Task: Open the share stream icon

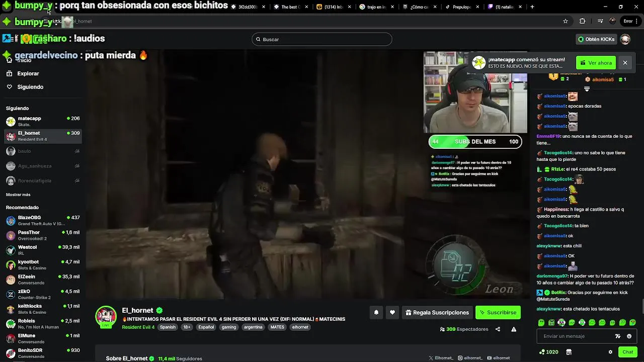Action: point(498,329)
